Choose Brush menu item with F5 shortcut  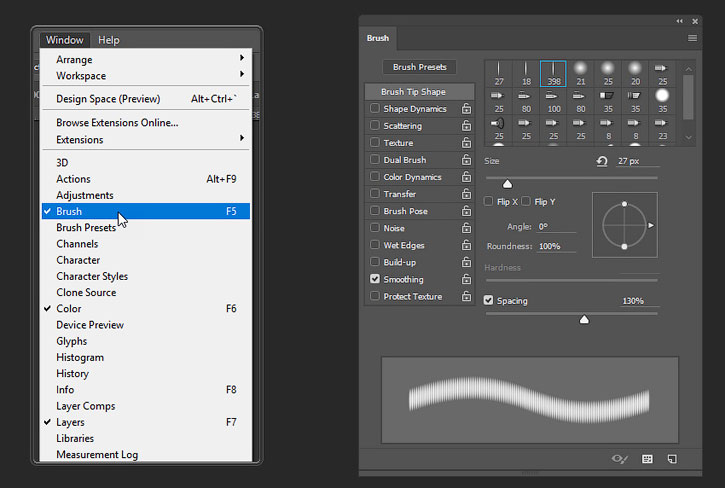[x=146, y=211]
